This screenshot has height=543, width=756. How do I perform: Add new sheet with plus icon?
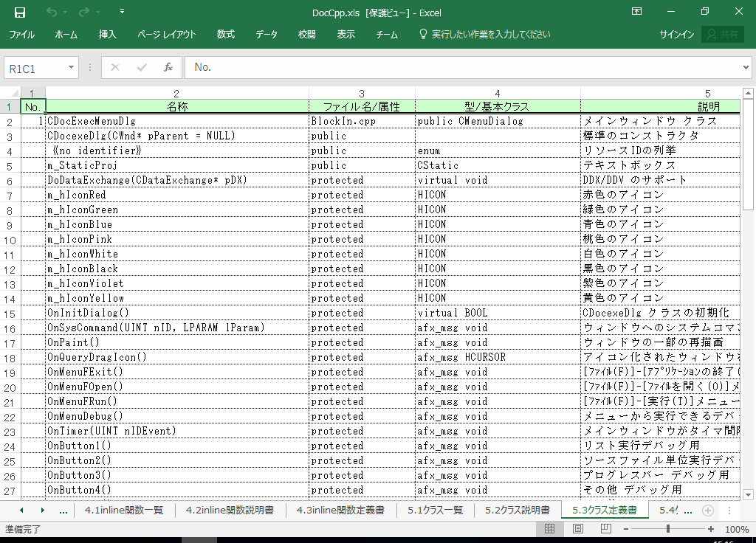707,510
